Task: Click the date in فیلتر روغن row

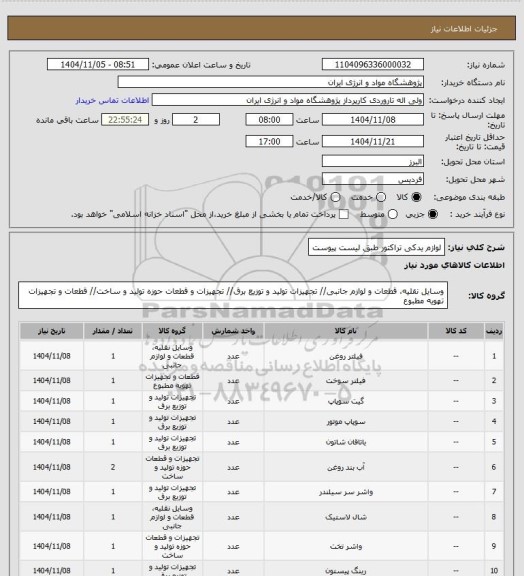Action: pyautogui.click(x=51, y=356)
